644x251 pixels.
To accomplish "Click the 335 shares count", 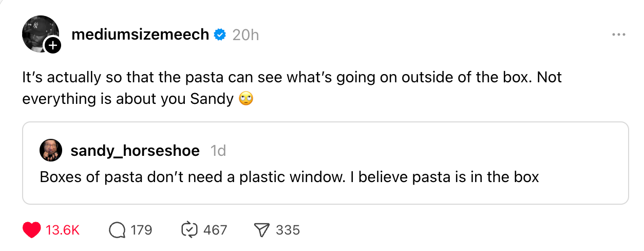I will 288,230.
